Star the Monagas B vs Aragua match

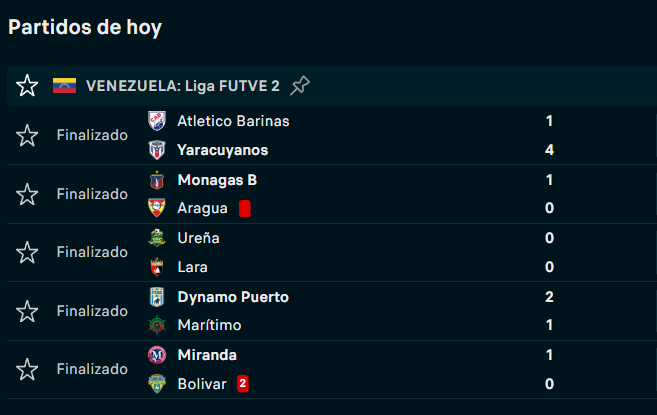[27, 194]
